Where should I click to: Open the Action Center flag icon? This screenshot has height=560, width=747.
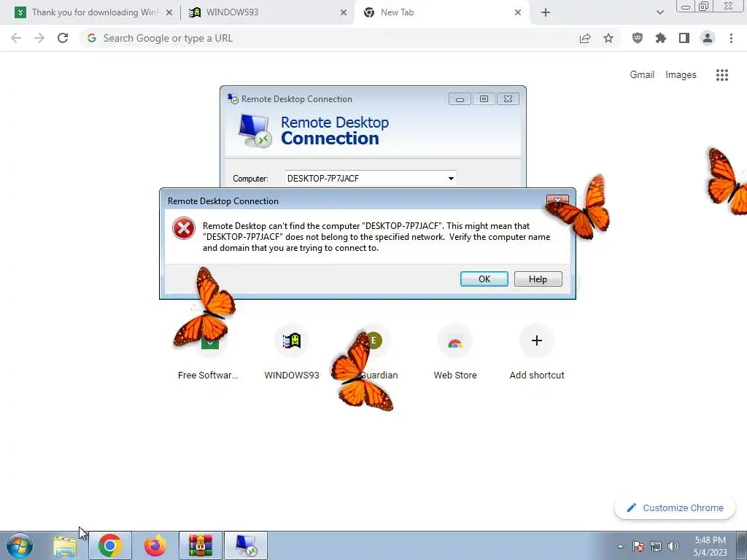(638, 546)
